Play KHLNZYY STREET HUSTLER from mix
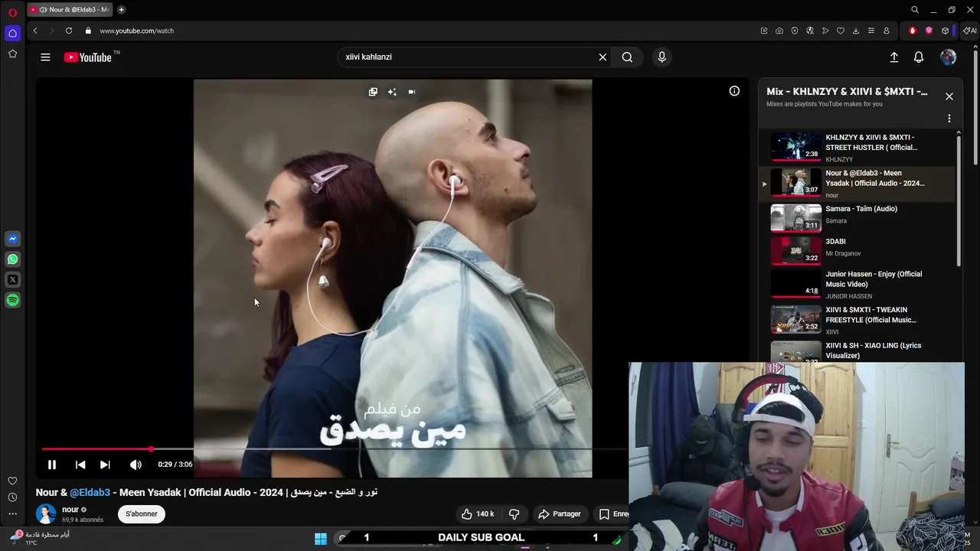Screen dimensions: 980x551 (x=857, y=148)
